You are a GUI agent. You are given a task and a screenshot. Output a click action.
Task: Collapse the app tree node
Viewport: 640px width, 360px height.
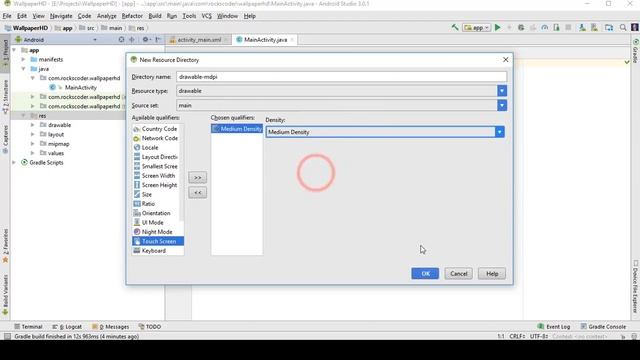coord(14,50)
